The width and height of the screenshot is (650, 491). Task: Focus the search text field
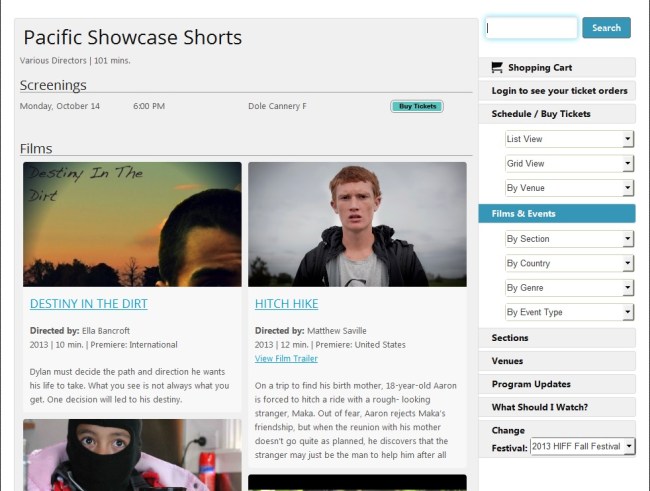pyautogui.click(x=531, y=28)
